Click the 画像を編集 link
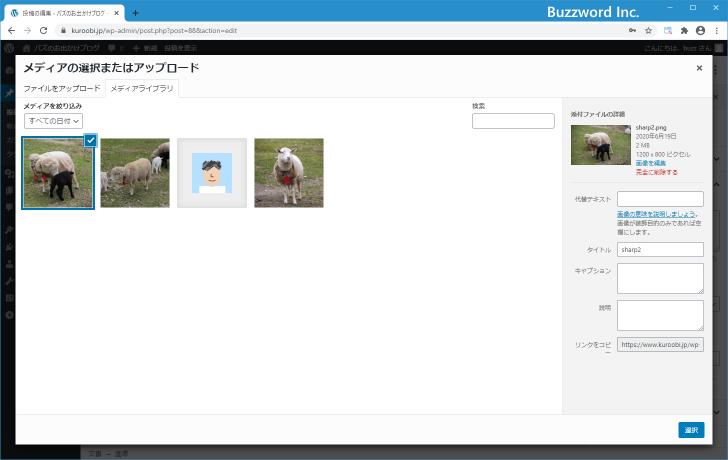 (650, 163)
